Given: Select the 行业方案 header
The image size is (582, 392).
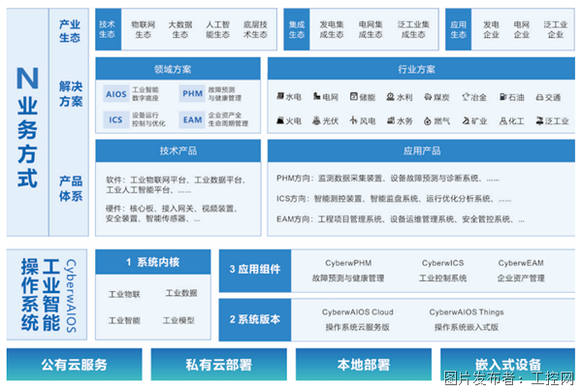Looking at the screenshot, I should pos(421,69).
